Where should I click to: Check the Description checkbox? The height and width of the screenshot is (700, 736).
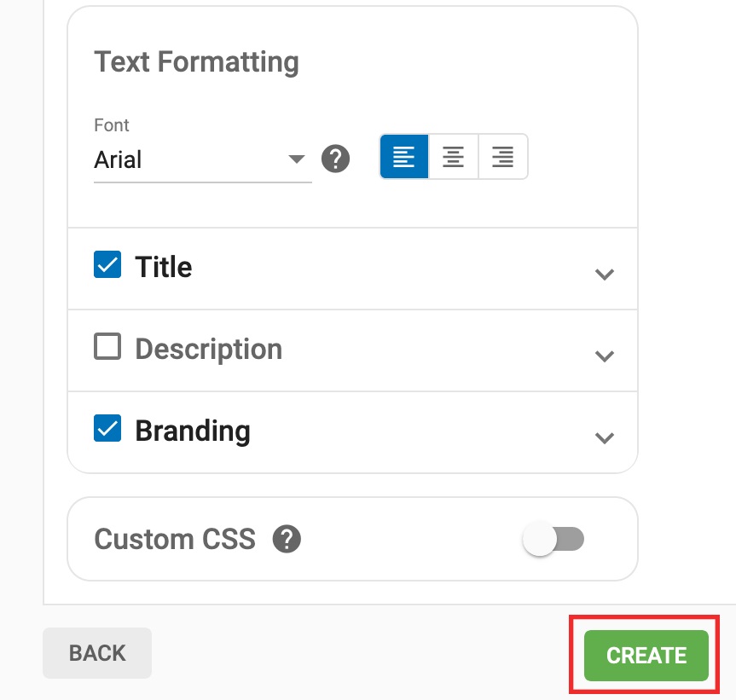[107, 346]
